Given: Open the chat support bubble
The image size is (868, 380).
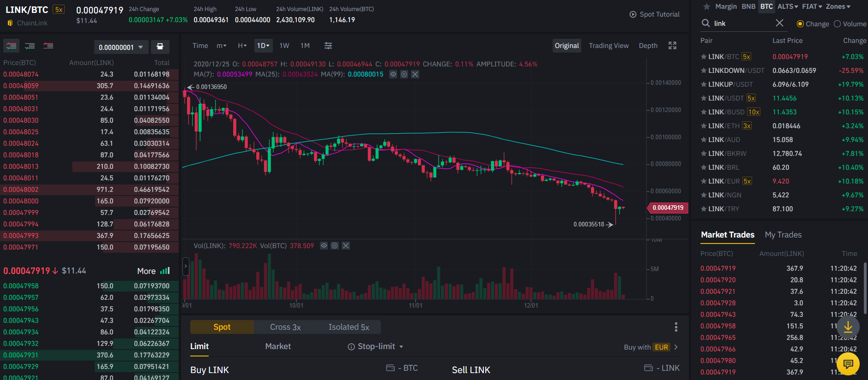Looking at the screenshot, I should coord(848,364).
